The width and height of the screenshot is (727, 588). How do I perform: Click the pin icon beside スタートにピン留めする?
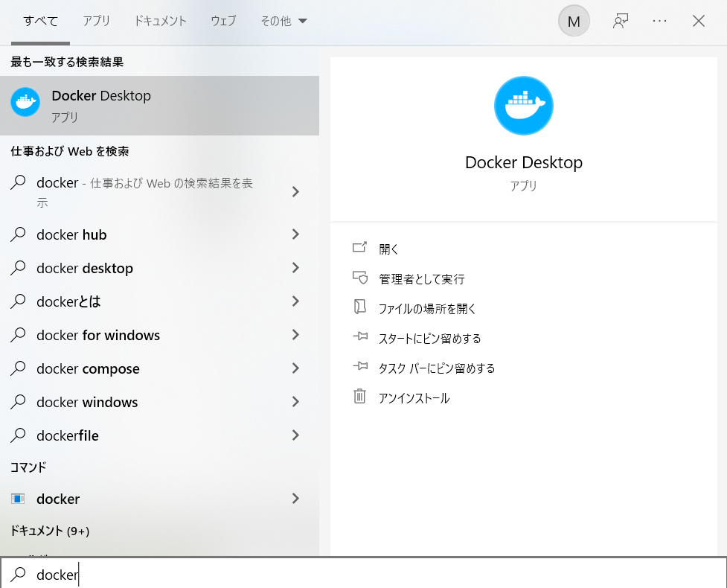pyautogui.click(x=360, y=336)
